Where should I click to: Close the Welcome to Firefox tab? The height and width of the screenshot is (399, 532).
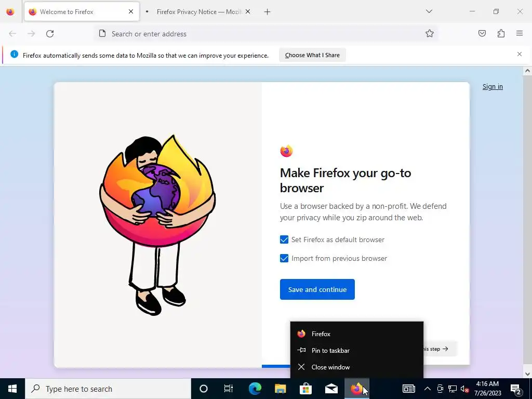(131, 11)
